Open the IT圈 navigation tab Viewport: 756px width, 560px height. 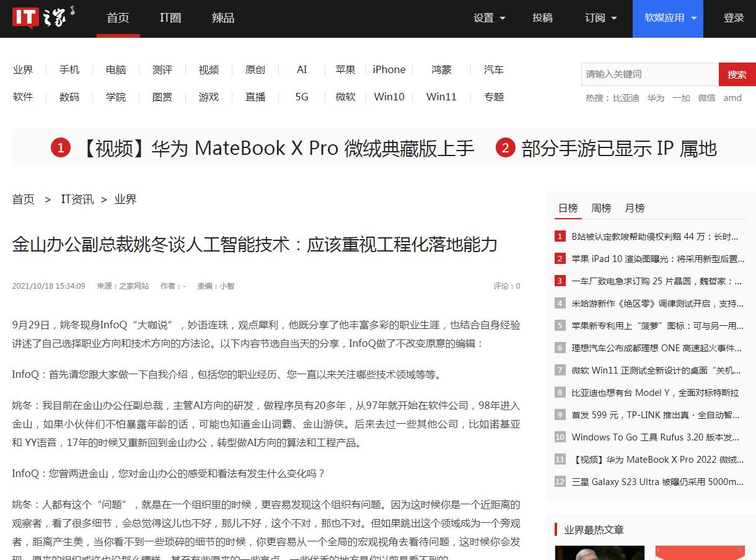[x=170, y=18]
